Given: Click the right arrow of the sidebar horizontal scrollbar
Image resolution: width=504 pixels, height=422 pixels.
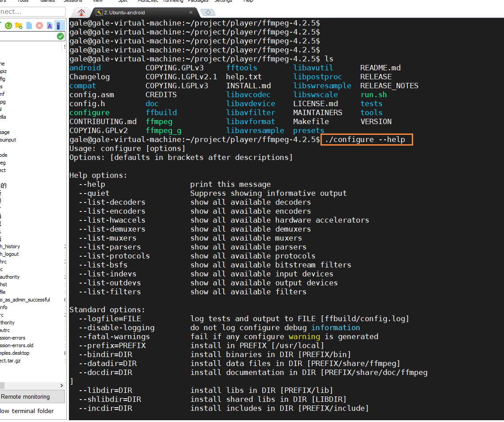Looking at the screenshot, I should click(x=61, y=385).
